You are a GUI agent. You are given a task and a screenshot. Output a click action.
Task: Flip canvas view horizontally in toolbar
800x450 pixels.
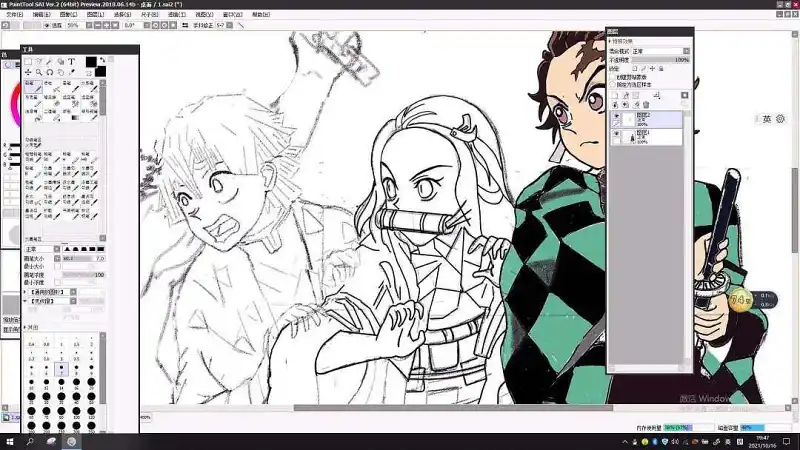[x=185, y=25]
